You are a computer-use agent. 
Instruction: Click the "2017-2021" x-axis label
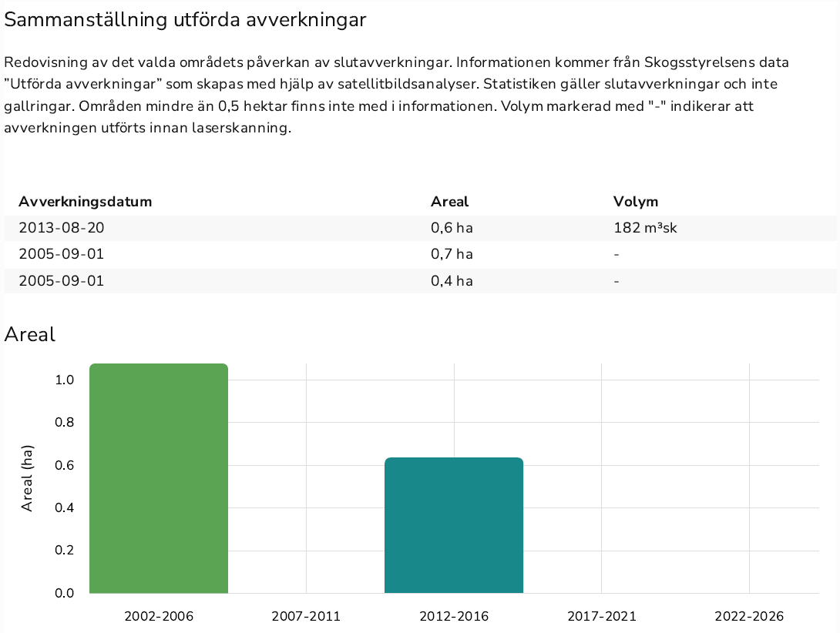(x=602, y=616)
